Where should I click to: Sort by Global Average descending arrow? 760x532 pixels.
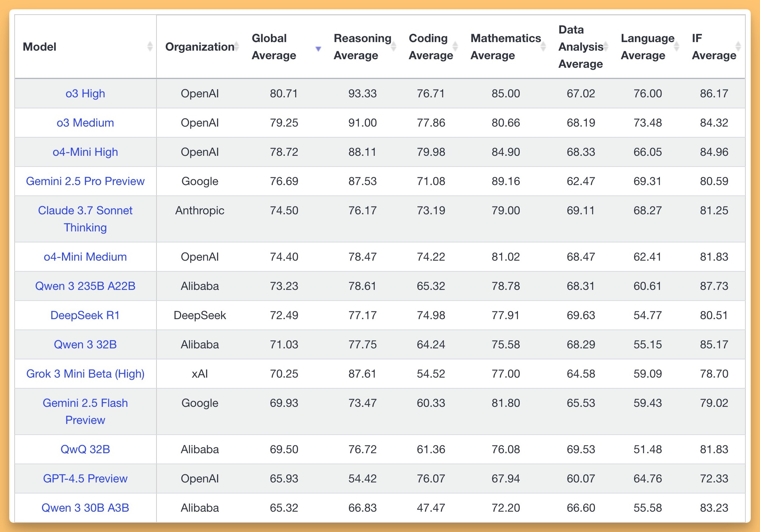(x=318, y=48)
